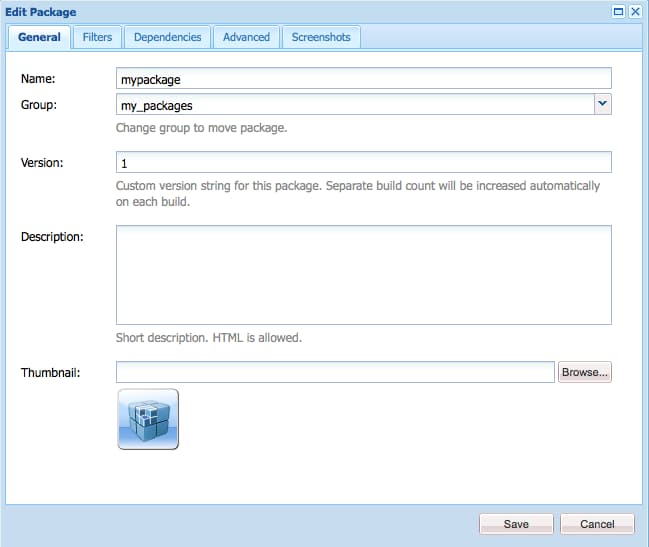Click the Version input field
Image resolution: width=649 pixels, height=547 pixels.
(363, 162)
